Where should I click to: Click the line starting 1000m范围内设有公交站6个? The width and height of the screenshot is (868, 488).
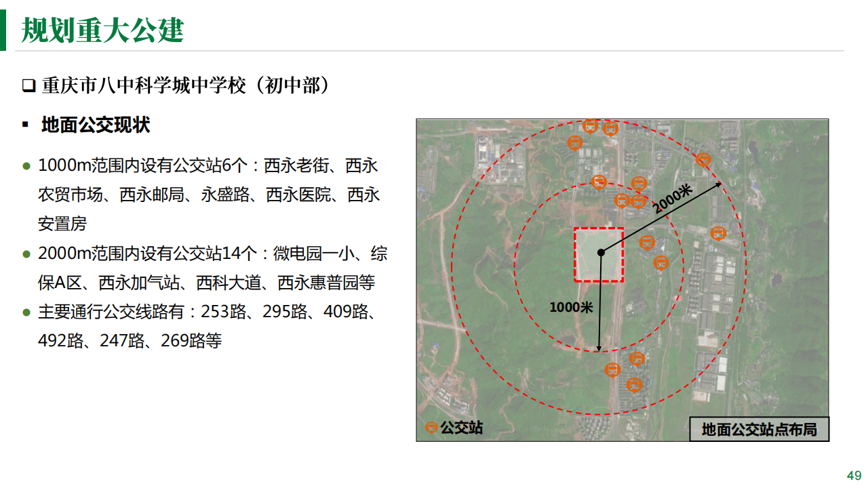click(208, 165)
